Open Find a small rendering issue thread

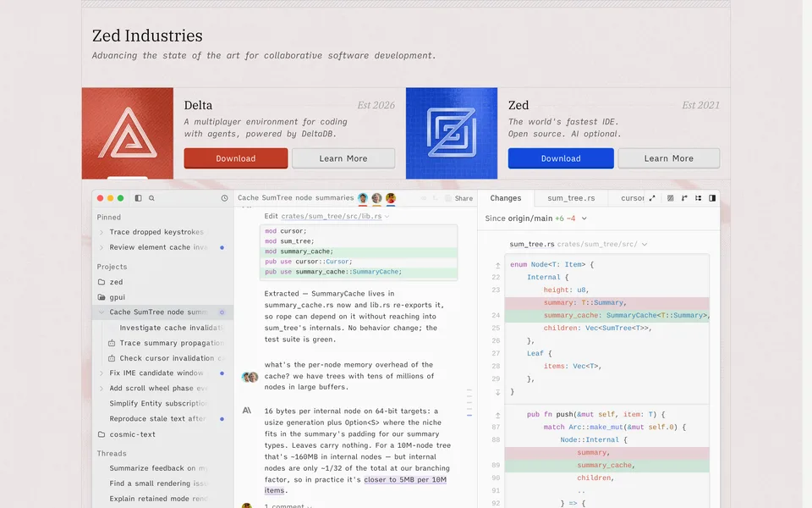click(x=158, y=483)
